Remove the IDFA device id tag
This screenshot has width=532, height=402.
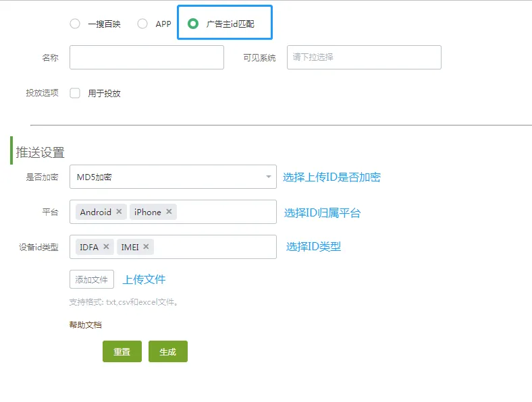pyautogui.click(x=106, y=247)
